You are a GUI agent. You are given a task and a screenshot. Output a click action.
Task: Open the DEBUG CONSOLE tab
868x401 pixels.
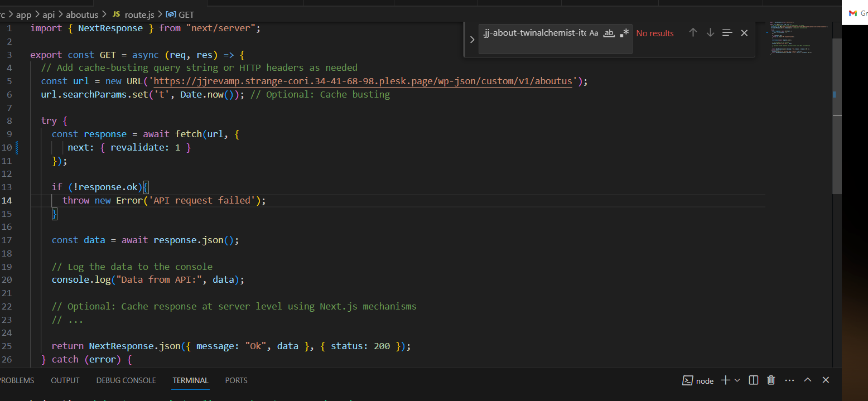coord(126,380)
